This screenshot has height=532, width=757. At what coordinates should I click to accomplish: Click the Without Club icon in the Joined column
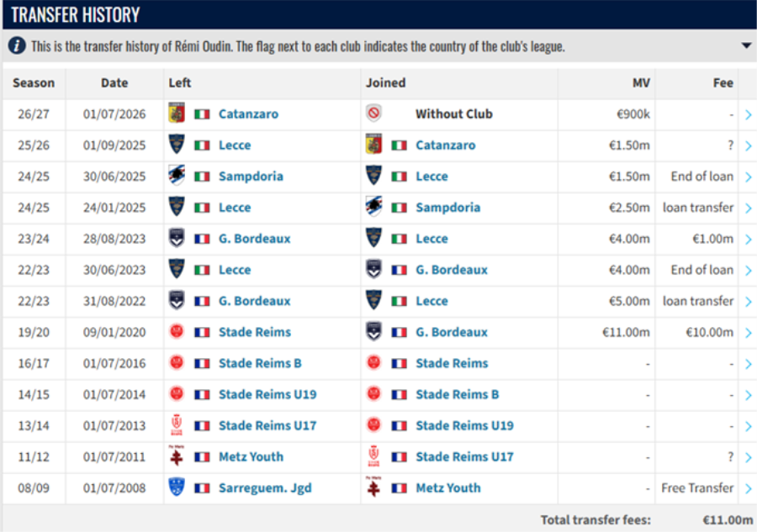tap(373, 113)
